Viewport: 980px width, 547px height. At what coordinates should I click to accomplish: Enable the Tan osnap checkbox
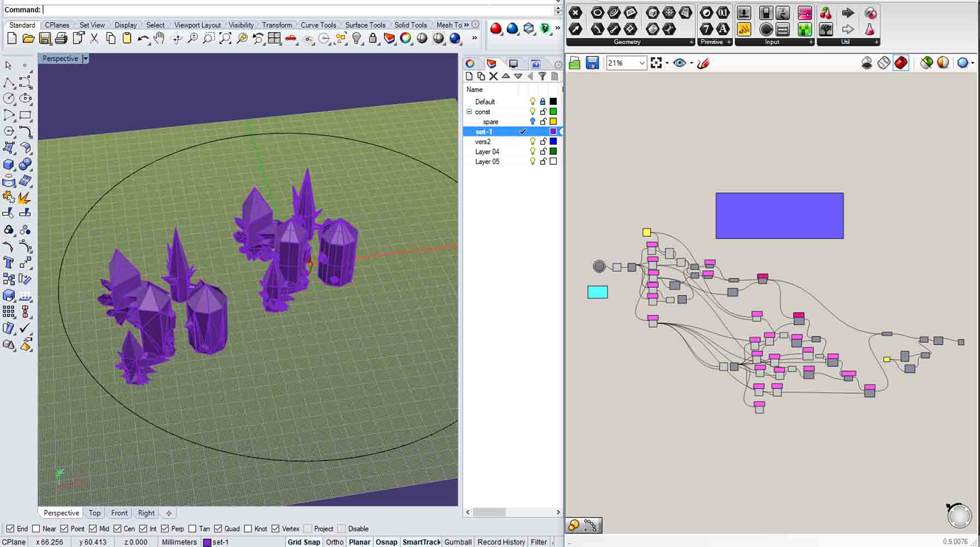[192, 528]
